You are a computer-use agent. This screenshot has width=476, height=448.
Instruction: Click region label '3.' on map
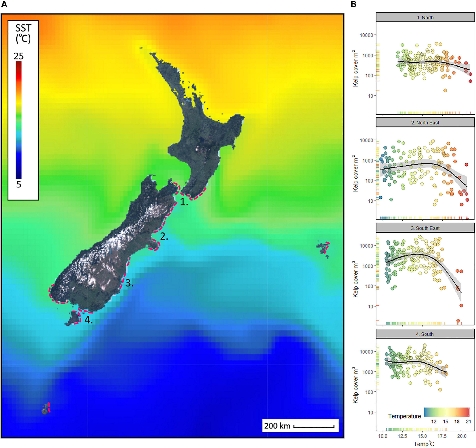129,283
